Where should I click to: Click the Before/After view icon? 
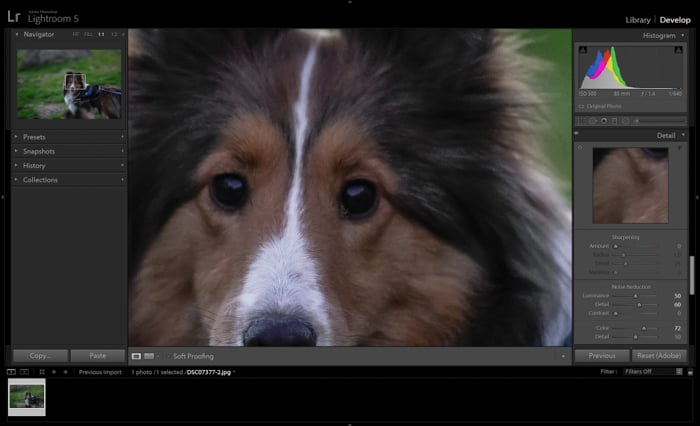coord(149,356)
